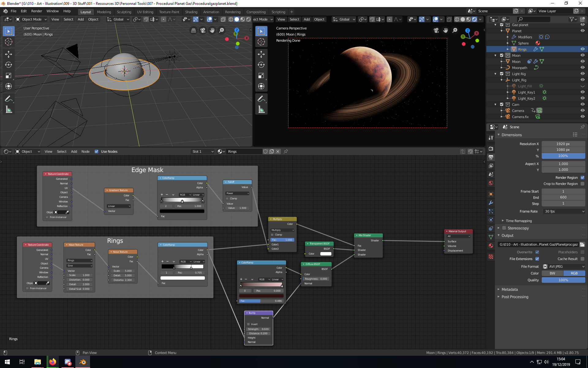Select the Measure tool in left viewport

click(9, 109)
